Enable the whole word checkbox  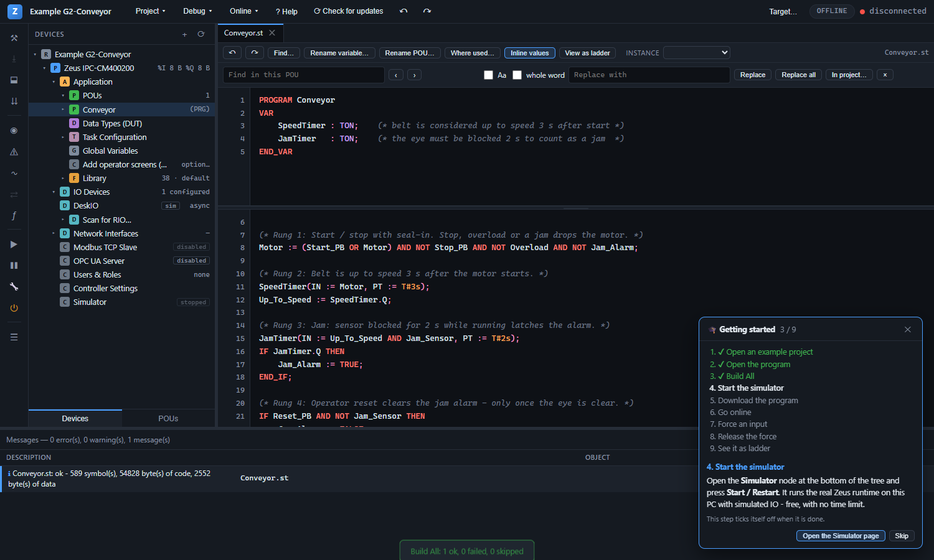point(517,75)
